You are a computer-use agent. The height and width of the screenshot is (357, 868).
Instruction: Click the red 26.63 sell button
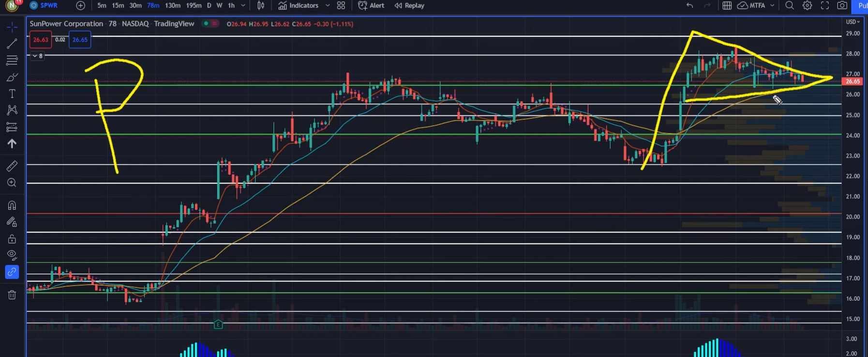pos(41,40)
